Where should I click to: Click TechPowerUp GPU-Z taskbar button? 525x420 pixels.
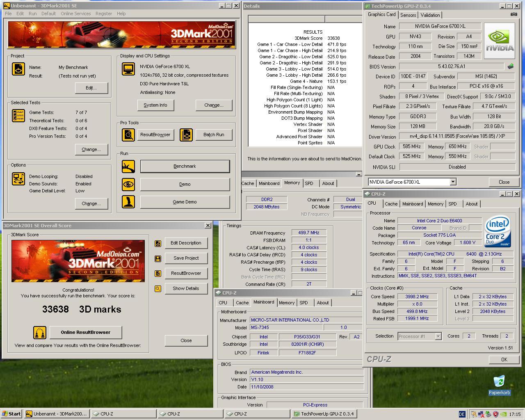324,414
